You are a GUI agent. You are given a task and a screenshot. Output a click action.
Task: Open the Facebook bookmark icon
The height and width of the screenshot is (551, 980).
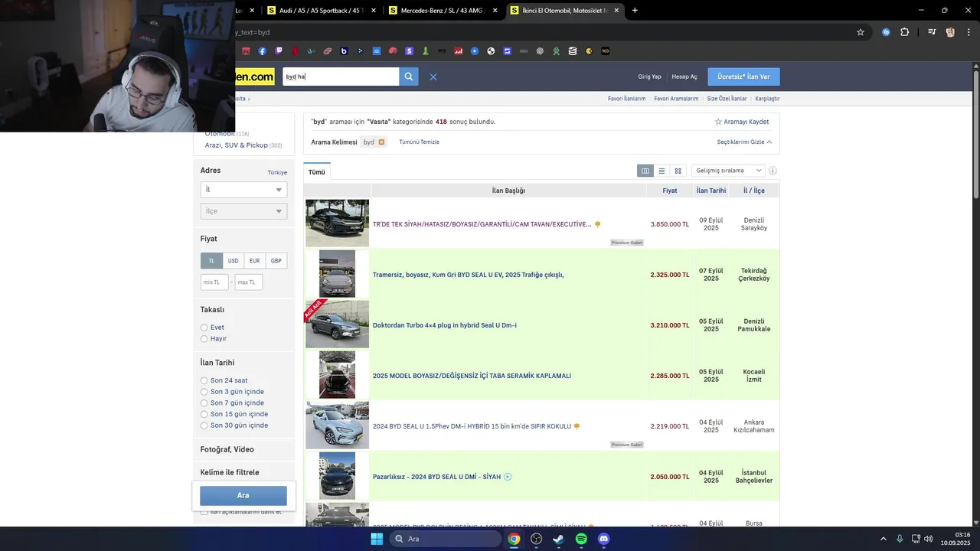[x=263, y=51]
